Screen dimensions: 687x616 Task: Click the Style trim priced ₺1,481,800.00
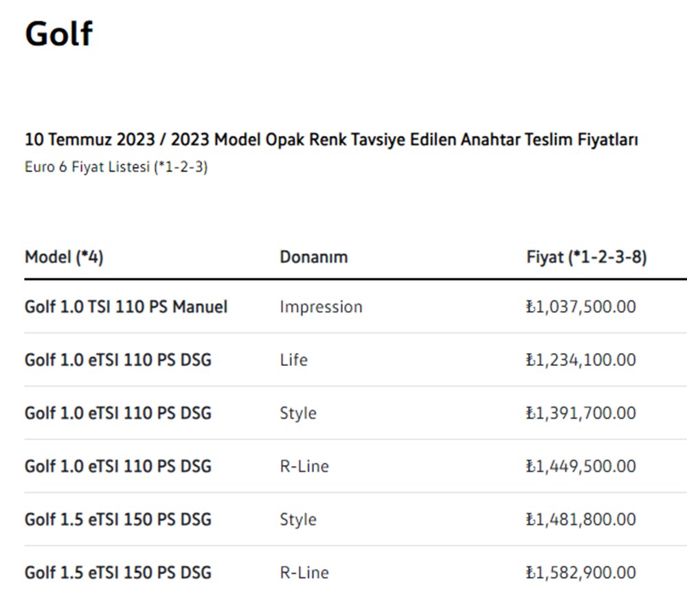coord(297,519)
